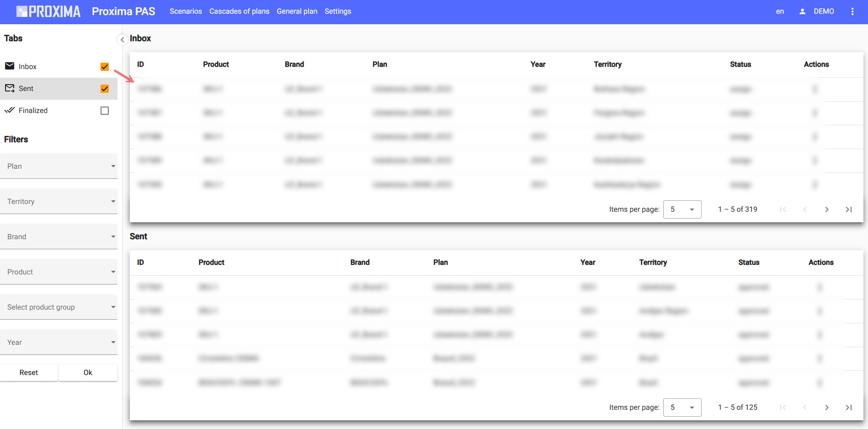Go to next page in Sent table

tap(826, 408)
